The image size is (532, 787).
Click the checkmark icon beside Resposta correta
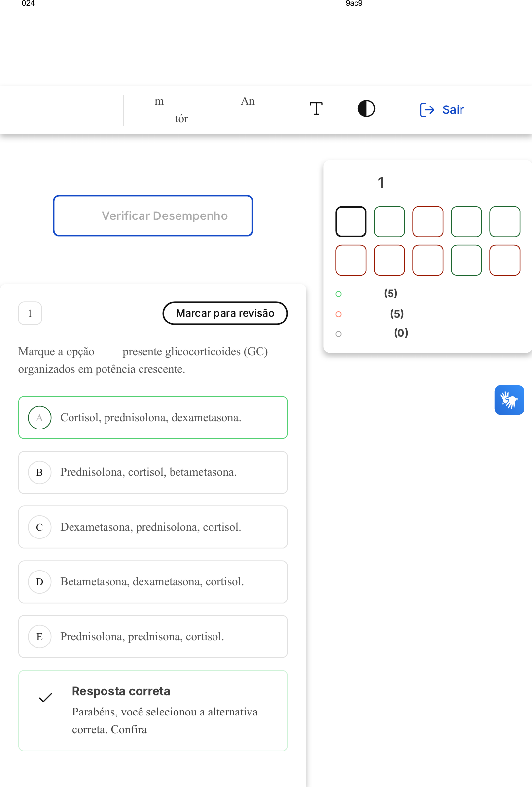(x=45, y=697)
